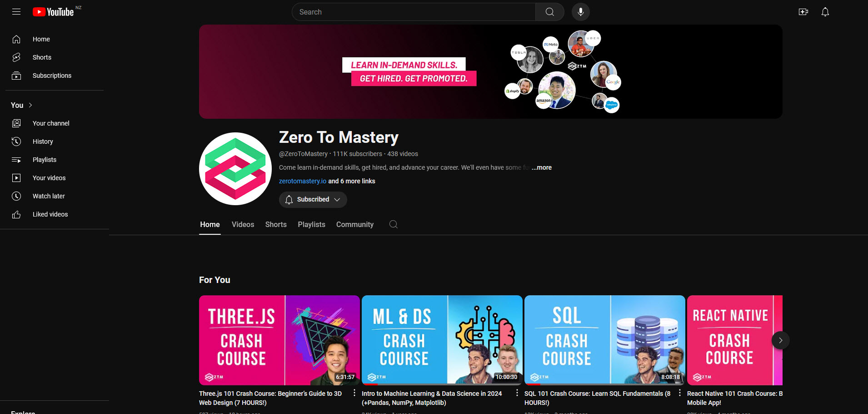Viewport: 868px width, 414px height.
Task: Open Intro to Machine Learning title
Action: pos(432,398)
